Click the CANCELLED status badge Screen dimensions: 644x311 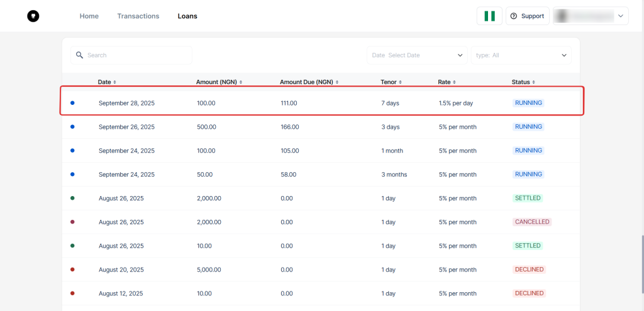[x=532, y=222]
